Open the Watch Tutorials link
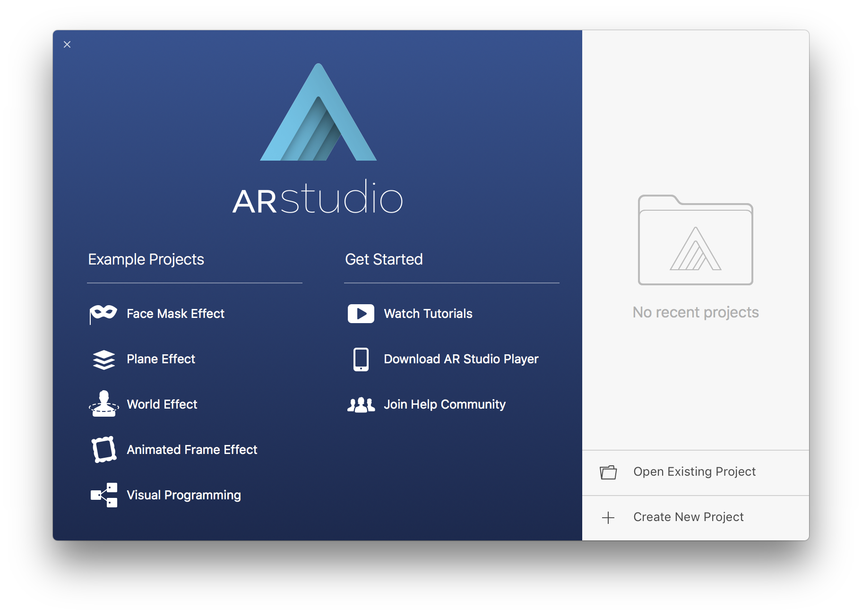This screenshot has width=862, height=616. click(428, 314)
